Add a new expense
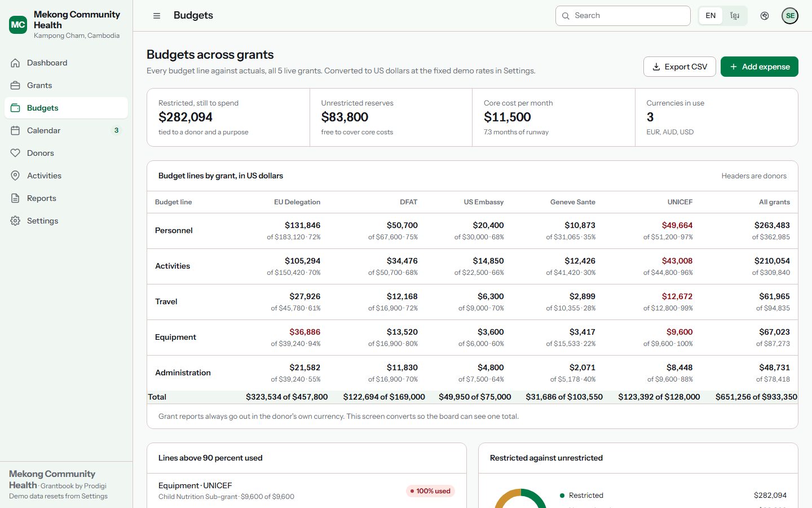 (x=760, y=67)
